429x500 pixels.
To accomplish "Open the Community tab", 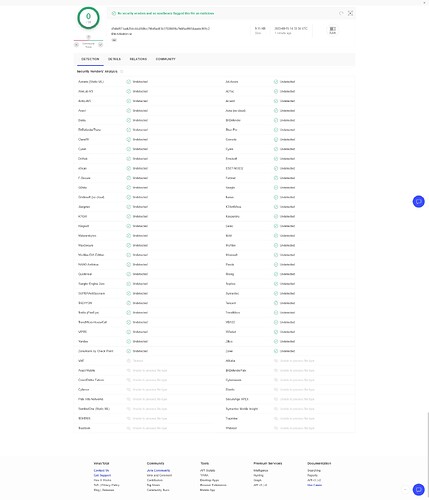I will [x=165, y=59].
